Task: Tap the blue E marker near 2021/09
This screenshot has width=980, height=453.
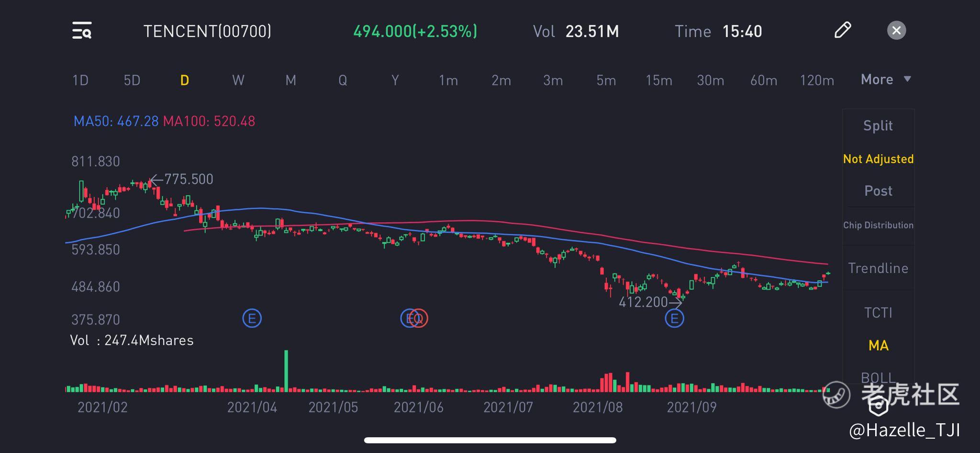Action: [x=674, y=318]
